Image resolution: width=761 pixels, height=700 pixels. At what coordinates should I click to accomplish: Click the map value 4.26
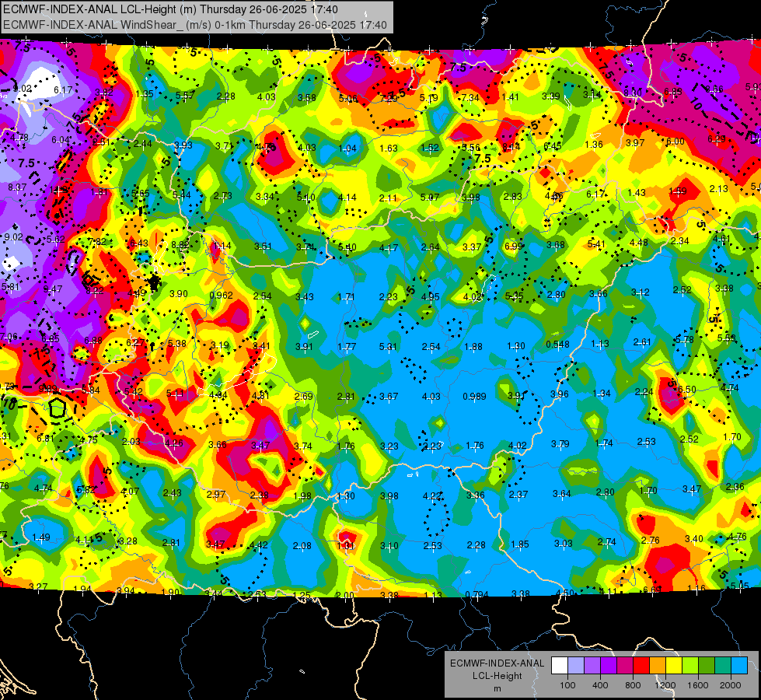tap(174, 443)
